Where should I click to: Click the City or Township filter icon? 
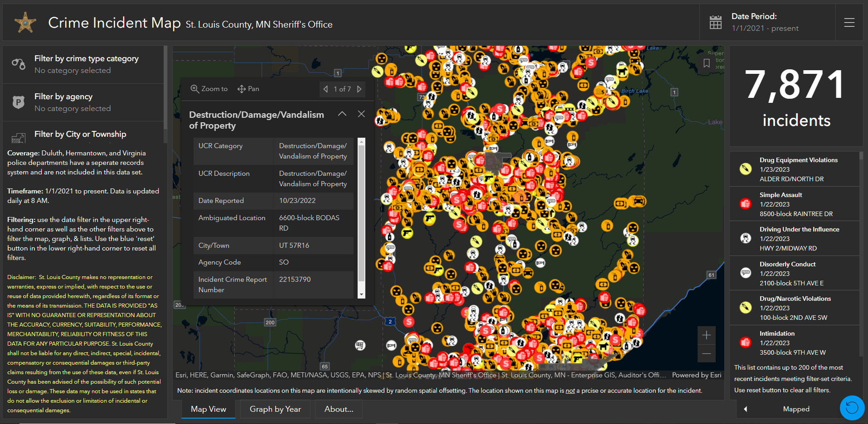(x=18, y=138)
